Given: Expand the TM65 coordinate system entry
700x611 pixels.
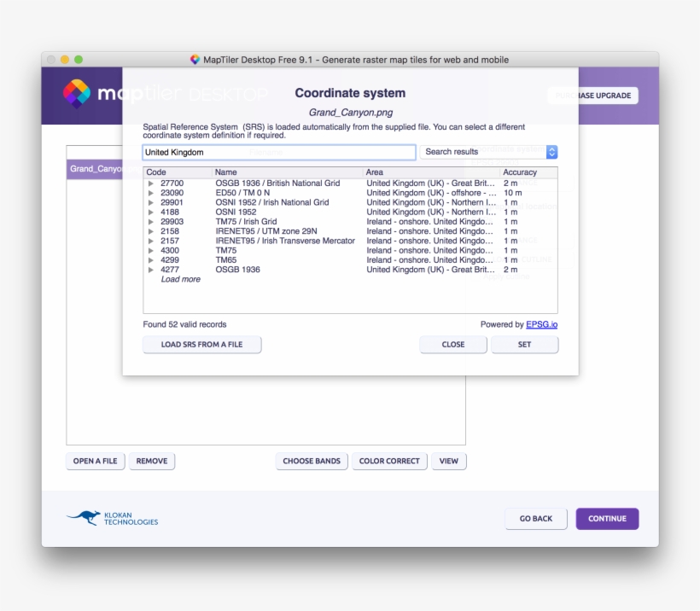Looking at the screenshot, I should [x=152, y=259].
